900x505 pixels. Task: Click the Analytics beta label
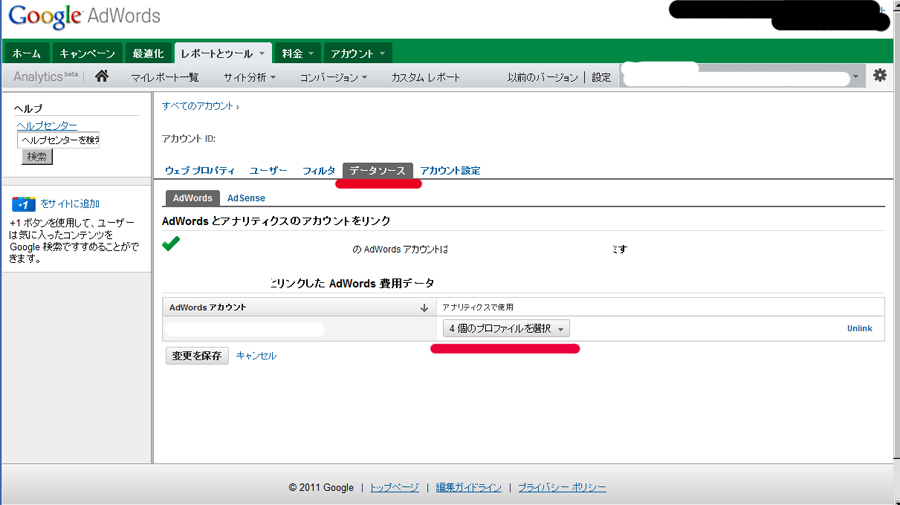(x=45, y=76)
